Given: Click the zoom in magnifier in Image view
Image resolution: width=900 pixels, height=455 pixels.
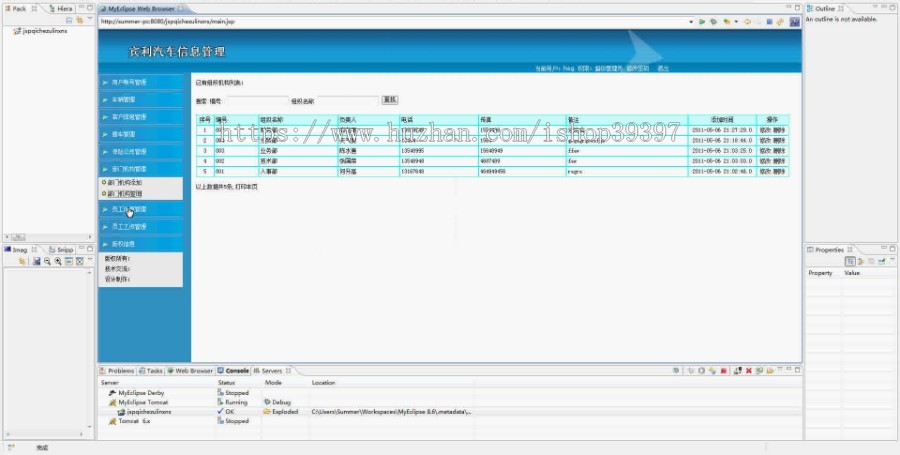Looking at the screenshot, I should pos(58,261).
